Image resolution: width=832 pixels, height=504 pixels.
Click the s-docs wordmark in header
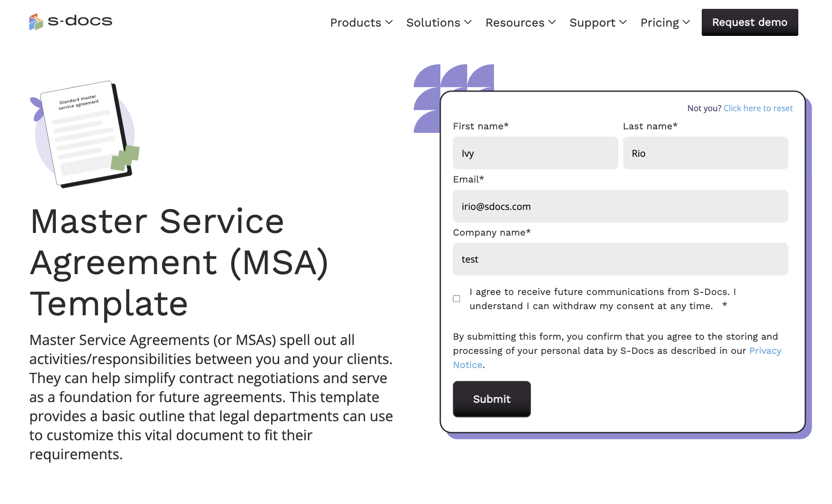80,21
